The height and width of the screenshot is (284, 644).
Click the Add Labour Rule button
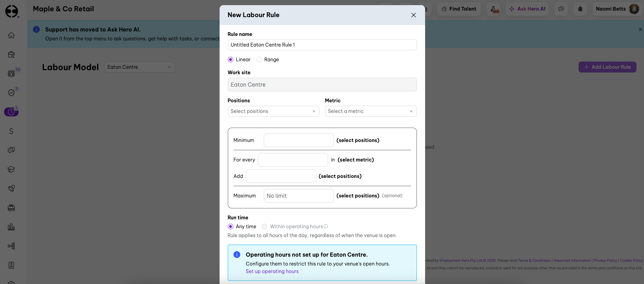point(607,67)
